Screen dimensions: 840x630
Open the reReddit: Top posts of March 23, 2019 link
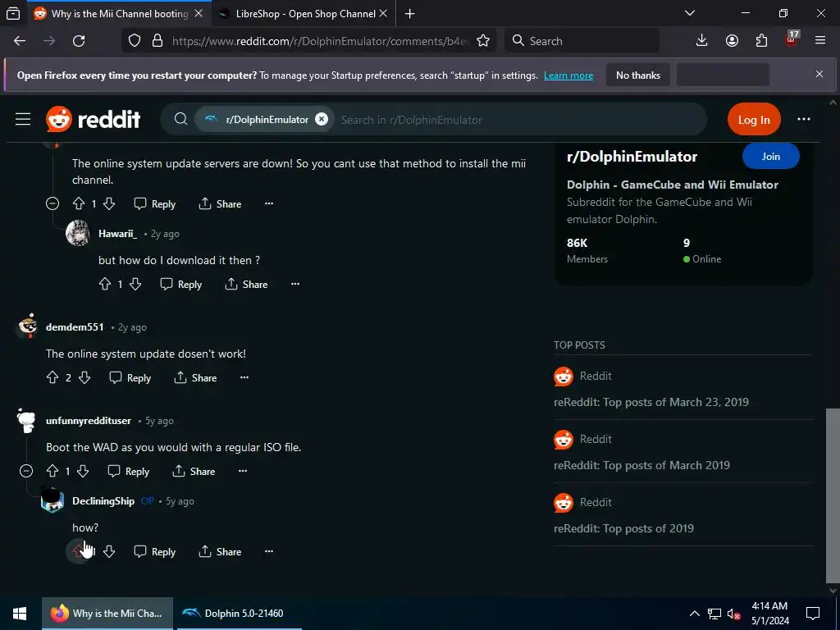651,402
